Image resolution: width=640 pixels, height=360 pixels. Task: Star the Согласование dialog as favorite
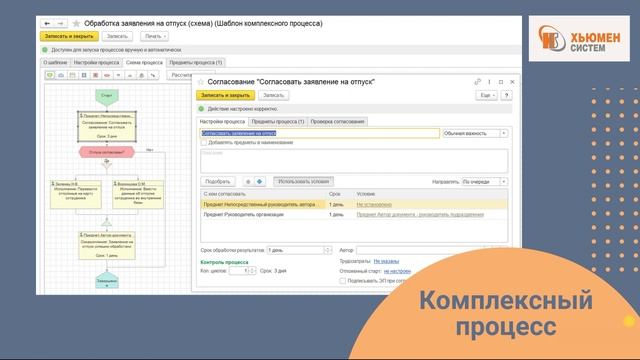(x=201, y=82)
